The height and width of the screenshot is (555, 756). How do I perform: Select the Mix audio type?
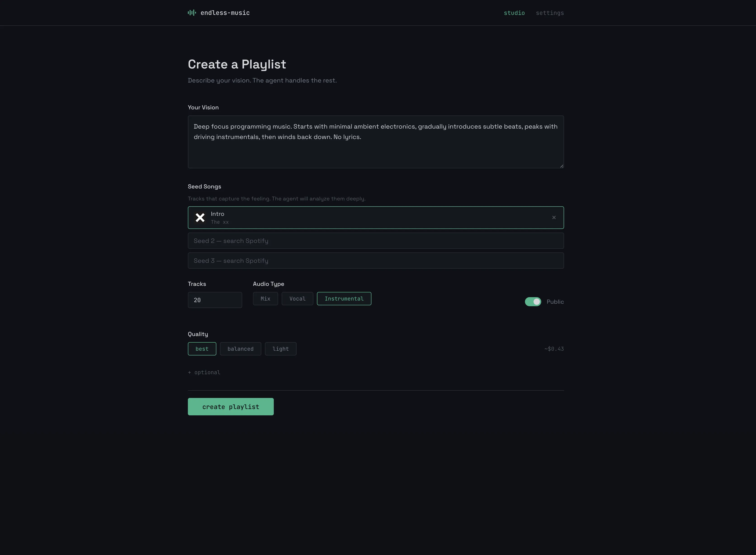coord(265,298)
